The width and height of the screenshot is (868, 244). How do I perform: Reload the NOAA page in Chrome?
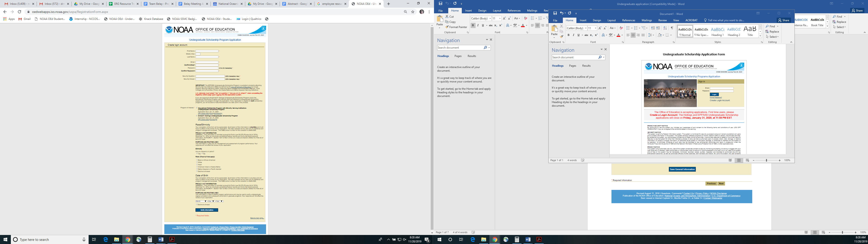coord(19,12)
